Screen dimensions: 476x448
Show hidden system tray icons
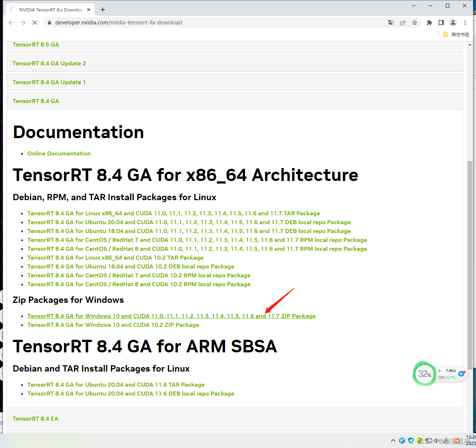[x=393, y=441]
